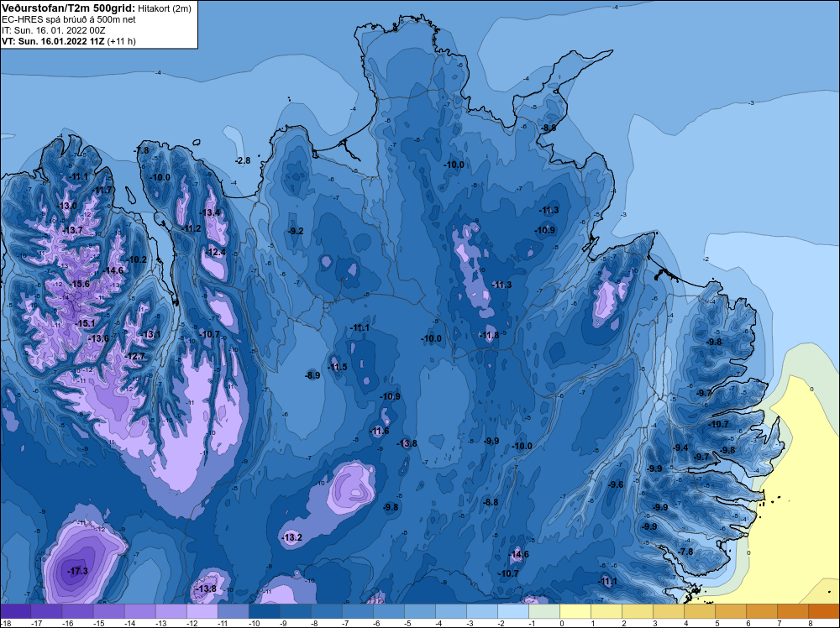Click the -13.7 temperature label
The height and width of the screenshot is (628, 840).
click(x=72, y=230)
